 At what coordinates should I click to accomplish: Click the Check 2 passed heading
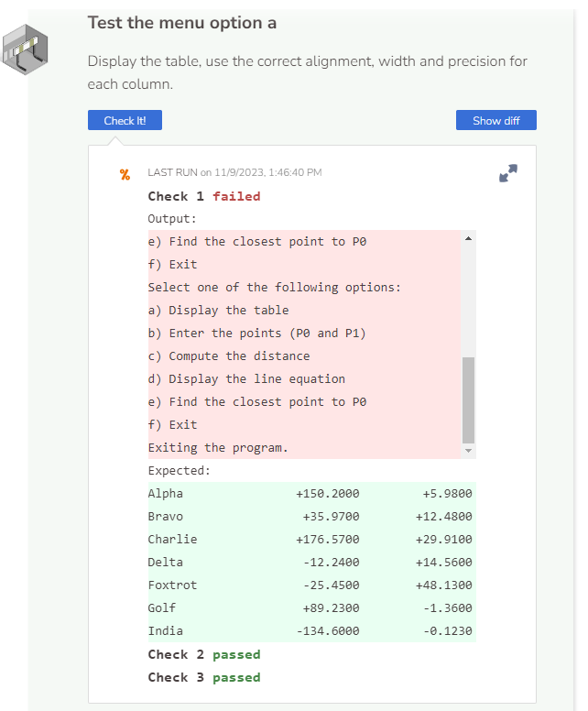click(x=204, y=654)
